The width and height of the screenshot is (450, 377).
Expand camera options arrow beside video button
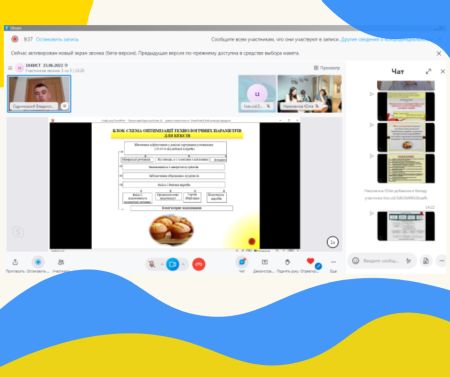pyautogui.click(x=183, y=264)
